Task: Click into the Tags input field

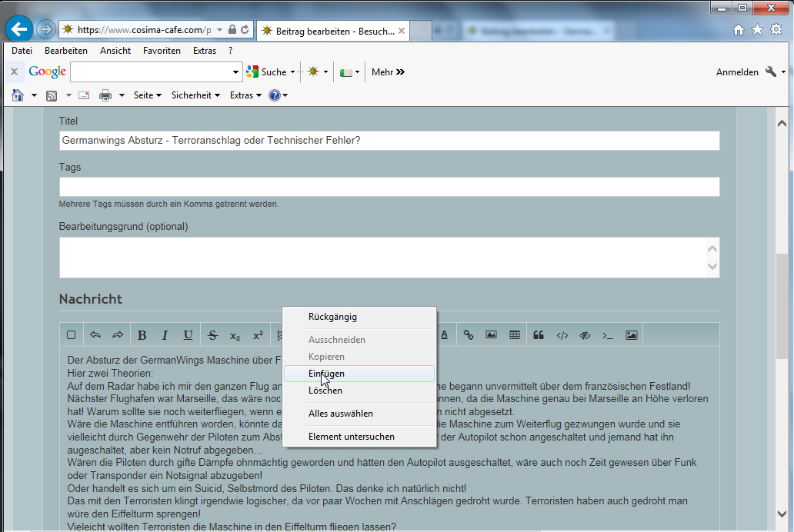Action: (389, 187)
